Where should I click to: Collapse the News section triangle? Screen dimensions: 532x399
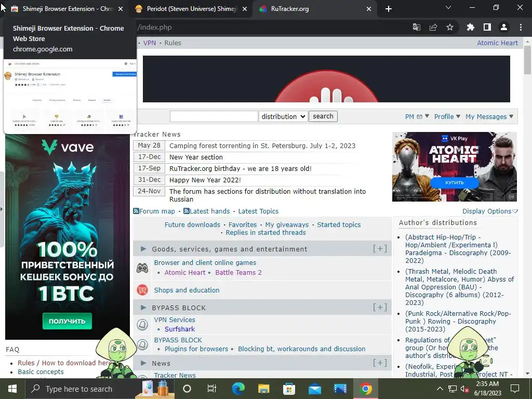click(143, 363)
